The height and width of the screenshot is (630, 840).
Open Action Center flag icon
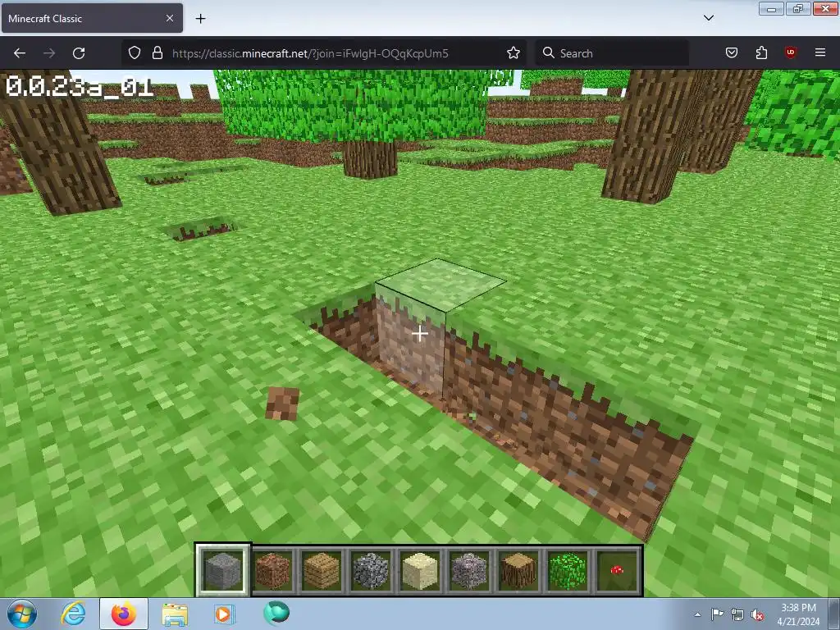click(x=717, y=614)
